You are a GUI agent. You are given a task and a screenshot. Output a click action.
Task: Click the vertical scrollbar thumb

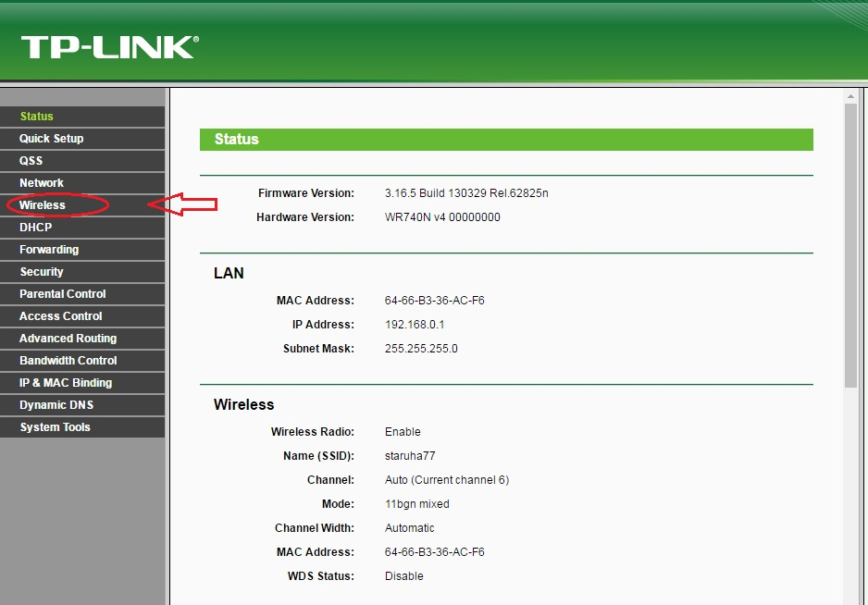click(850, 245)
